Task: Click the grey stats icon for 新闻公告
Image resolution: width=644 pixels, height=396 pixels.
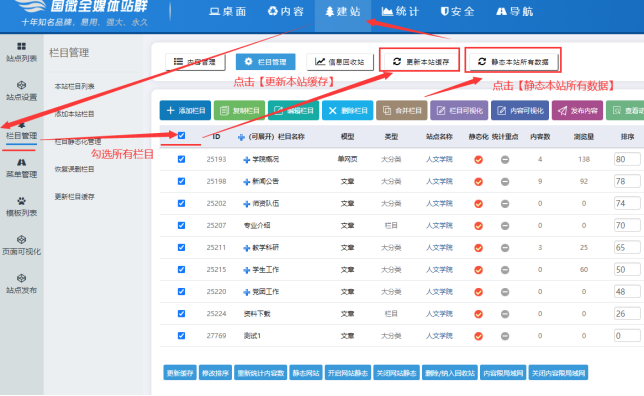Action: point(505,182)
